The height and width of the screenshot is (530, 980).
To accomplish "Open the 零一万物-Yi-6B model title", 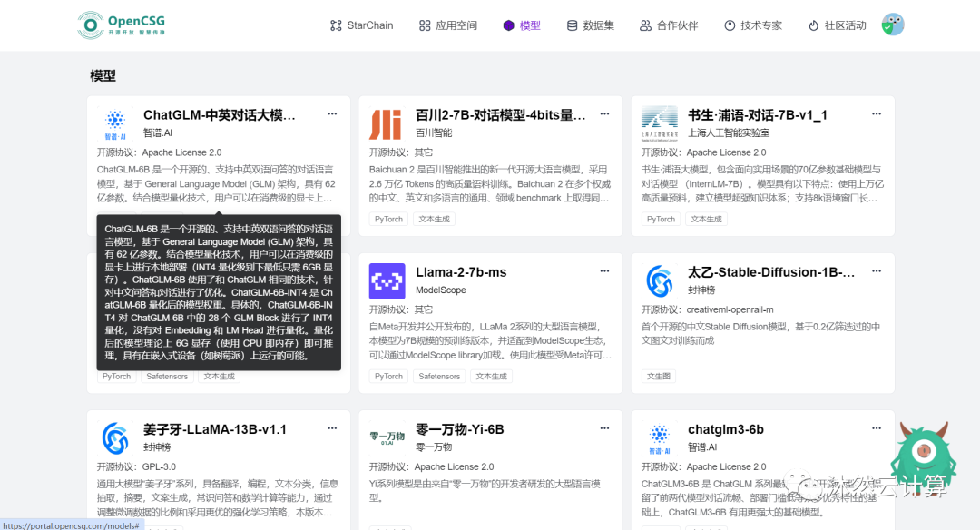I will point(459,429).
